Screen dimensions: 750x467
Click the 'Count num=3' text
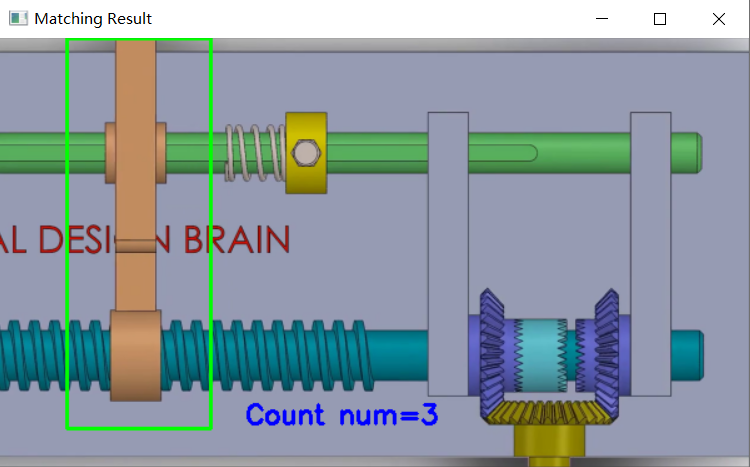click(x=342, y=414)
